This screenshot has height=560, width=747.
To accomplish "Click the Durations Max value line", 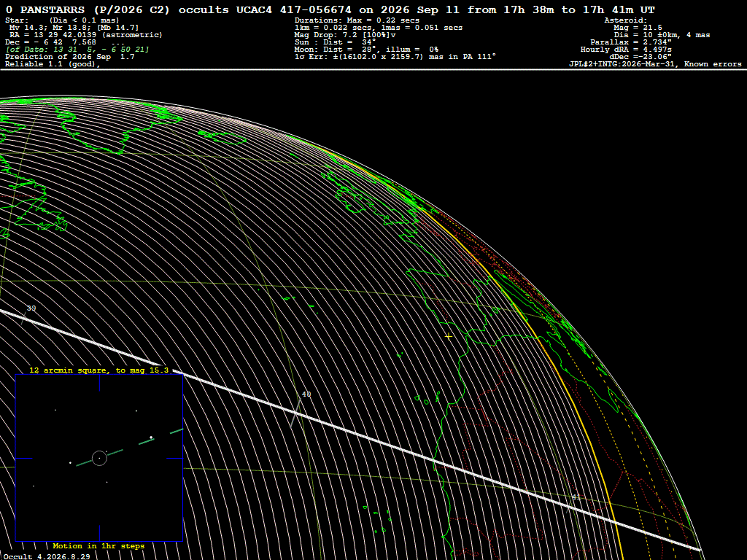I will coord(357,20).
